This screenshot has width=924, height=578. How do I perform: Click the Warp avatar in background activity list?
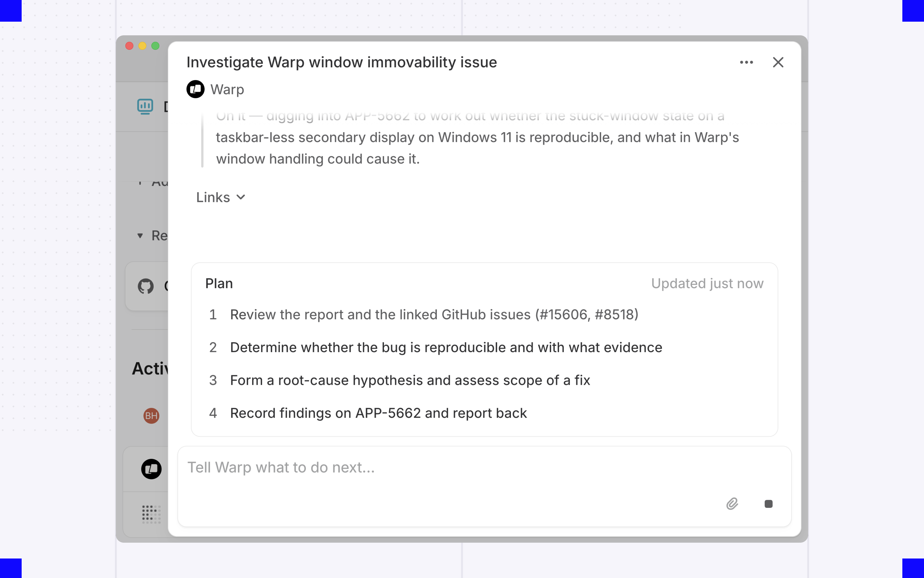click(x=151, y=469)
